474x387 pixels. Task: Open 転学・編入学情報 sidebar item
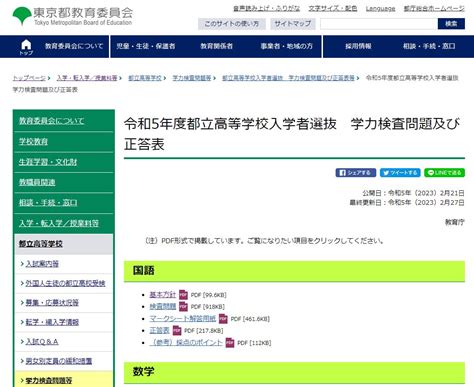pyautogui.click(x=52, y=322)
